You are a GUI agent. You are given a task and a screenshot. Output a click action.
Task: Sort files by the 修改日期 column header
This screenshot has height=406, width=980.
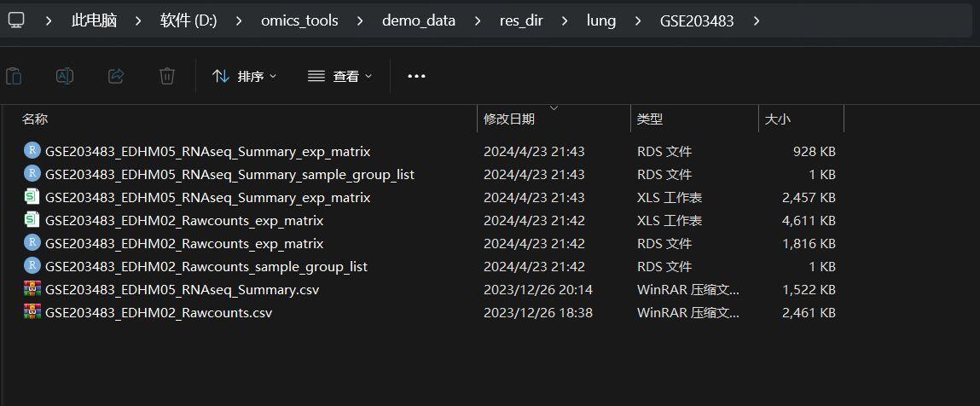(554, 119)
